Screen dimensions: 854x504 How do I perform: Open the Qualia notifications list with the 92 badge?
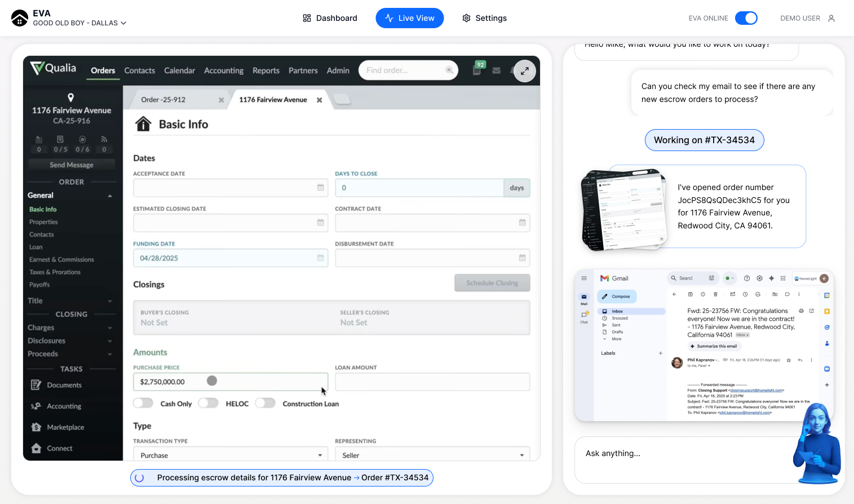pos(477,69)
